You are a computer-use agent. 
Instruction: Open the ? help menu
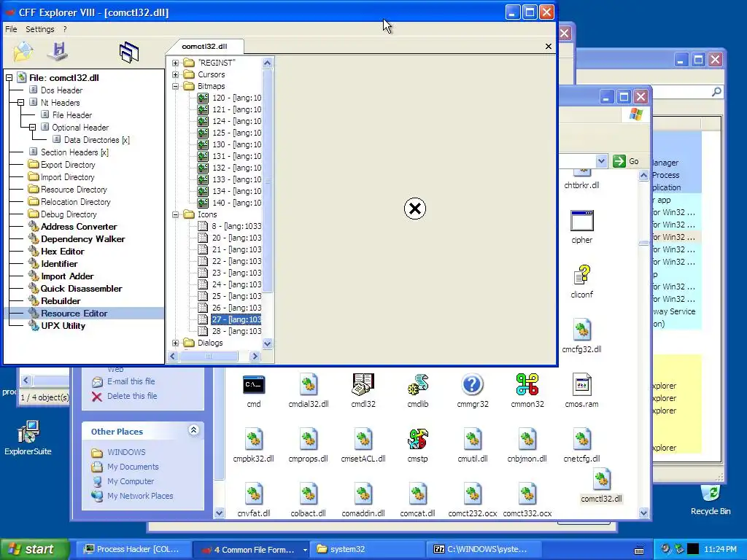65,29
